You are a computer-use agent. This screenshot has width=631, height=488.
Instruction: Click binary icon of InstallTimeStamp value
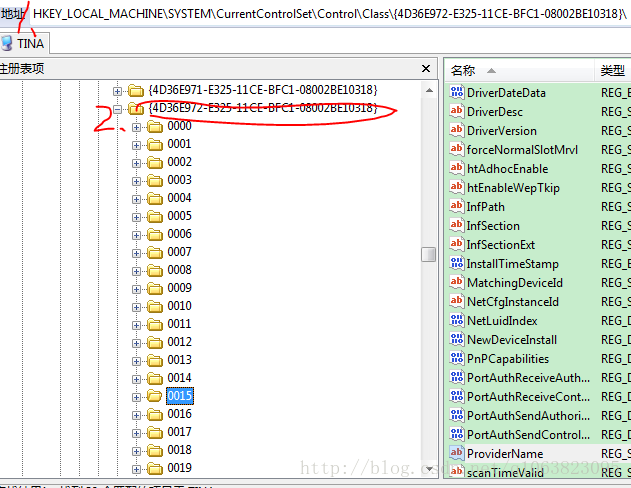point(457,263)
